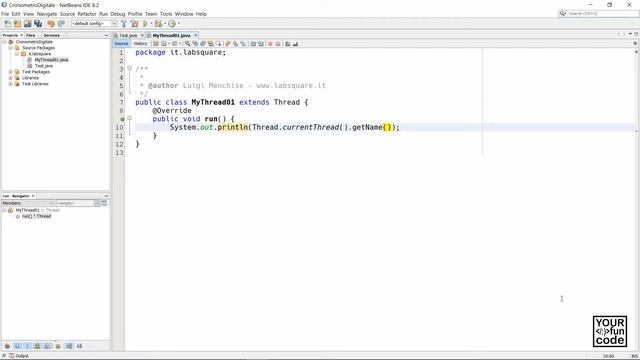Click the Redo toolbar icon
This screenshot has height=360, width=640.
pyautogui.click(x=61, y=24)
